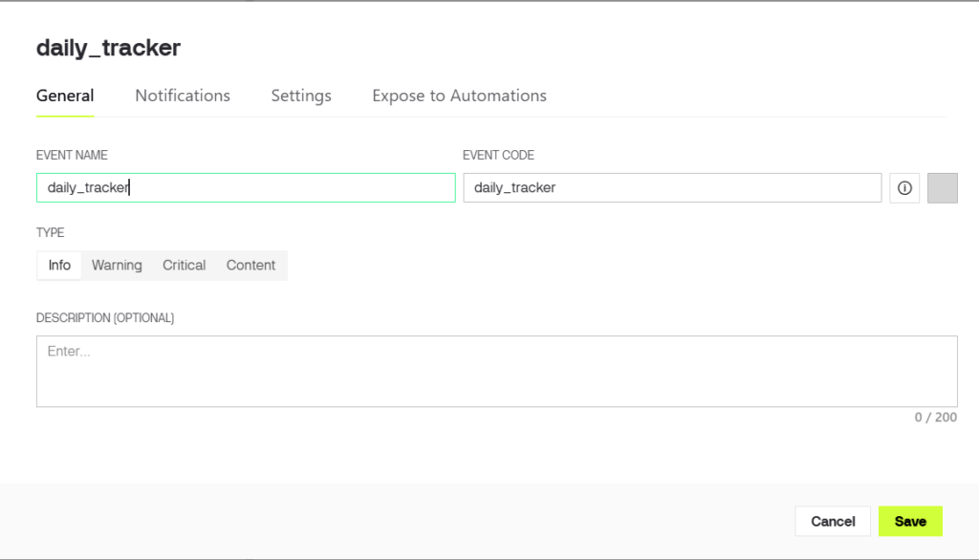Image resolution: width=979 pixels, height=560 pixels.
Task: Click the 0 / 200 character counter
Action: [935, 417]
